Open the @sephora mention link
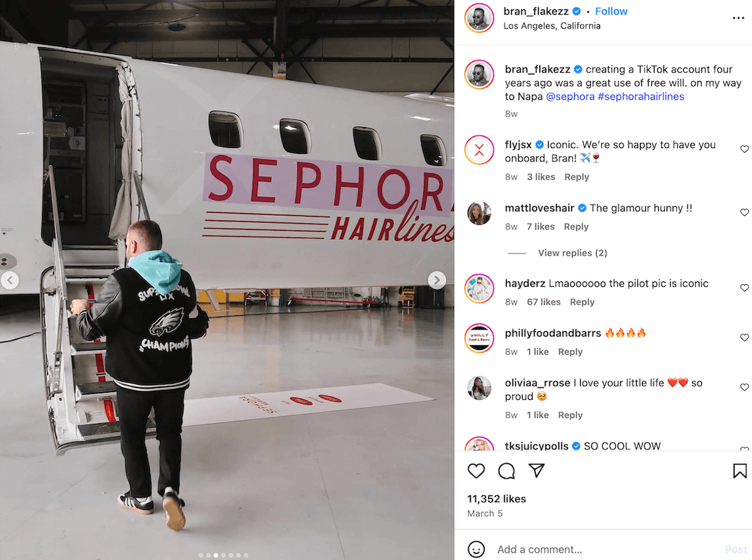 pos(570,97)
